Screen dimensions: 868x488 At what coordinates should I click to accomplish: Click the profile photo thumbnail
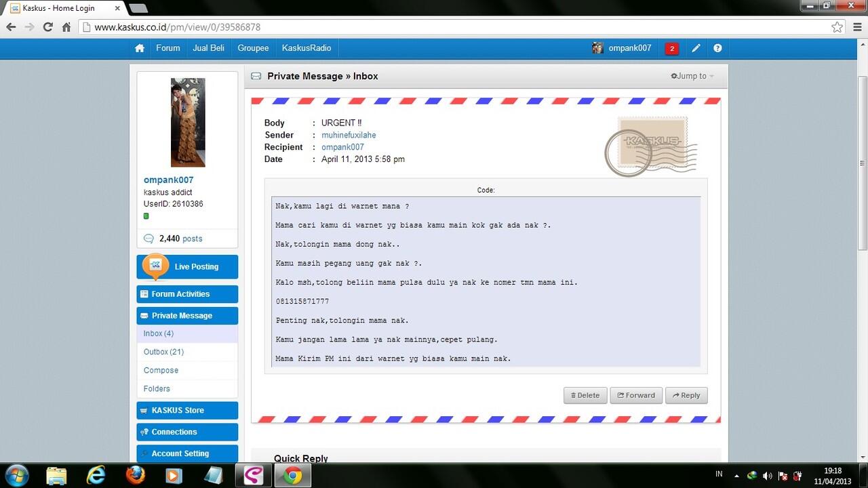187,122
